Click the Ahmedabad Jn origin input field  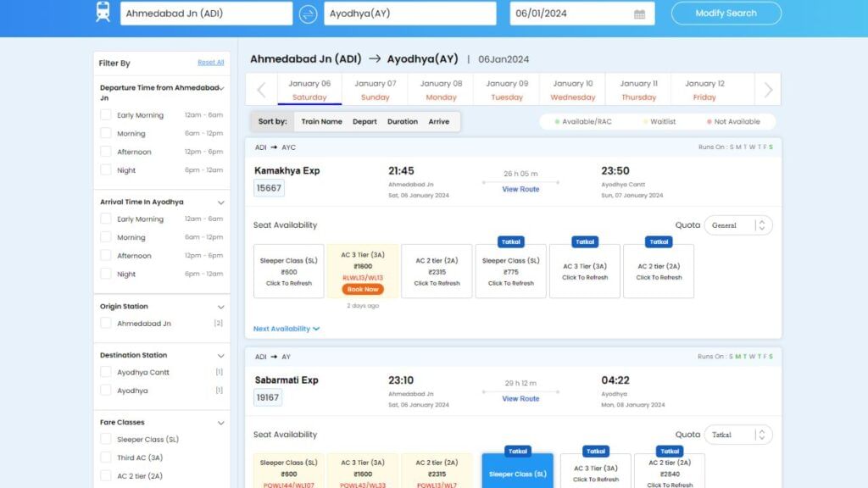(206, 14)
